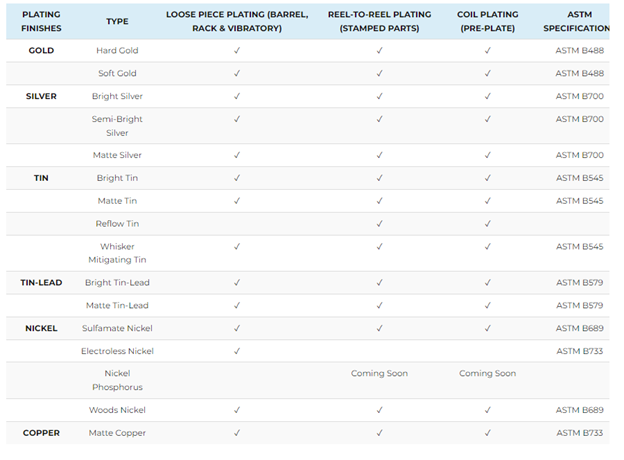This screenshot has height=460, width=624.
Task: Click the Reel-to-Reel Plating header
Action: (379, 21)
